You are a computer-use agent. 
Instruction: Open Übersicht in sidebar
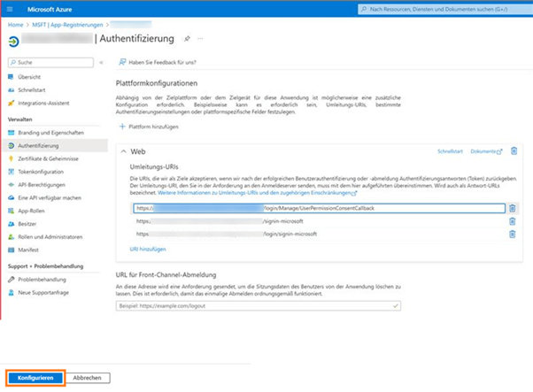29,77
